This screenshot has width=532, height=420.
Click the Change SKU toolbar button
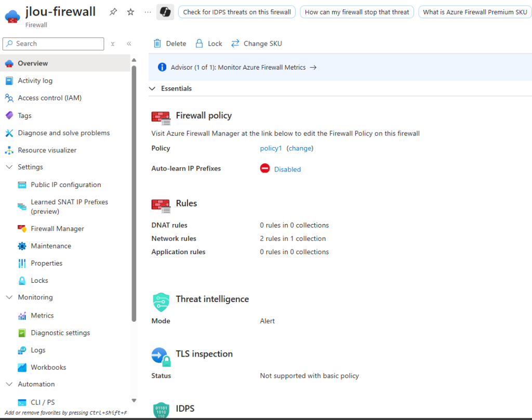[257, 44]
